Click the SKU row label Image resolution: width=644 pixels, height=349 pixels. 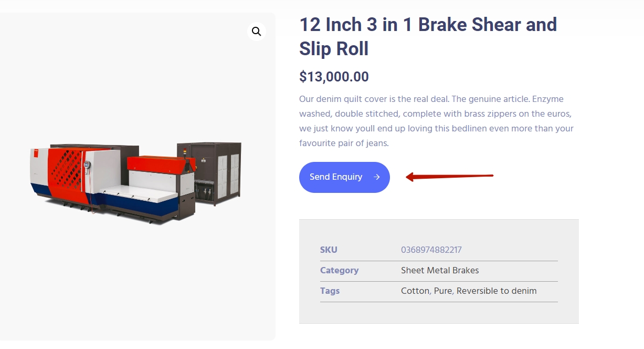(329, 250)
